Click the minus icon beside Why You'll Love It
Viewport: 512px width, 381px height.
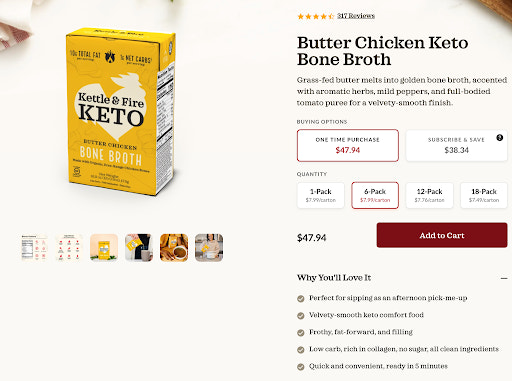point(504,278)
